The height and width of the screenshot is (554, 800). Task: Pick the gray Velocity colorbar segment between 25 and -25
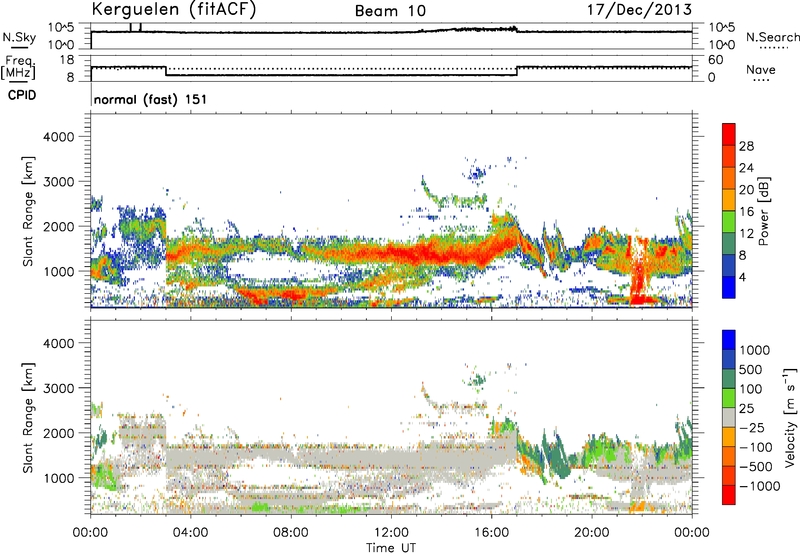pos(729,417)
